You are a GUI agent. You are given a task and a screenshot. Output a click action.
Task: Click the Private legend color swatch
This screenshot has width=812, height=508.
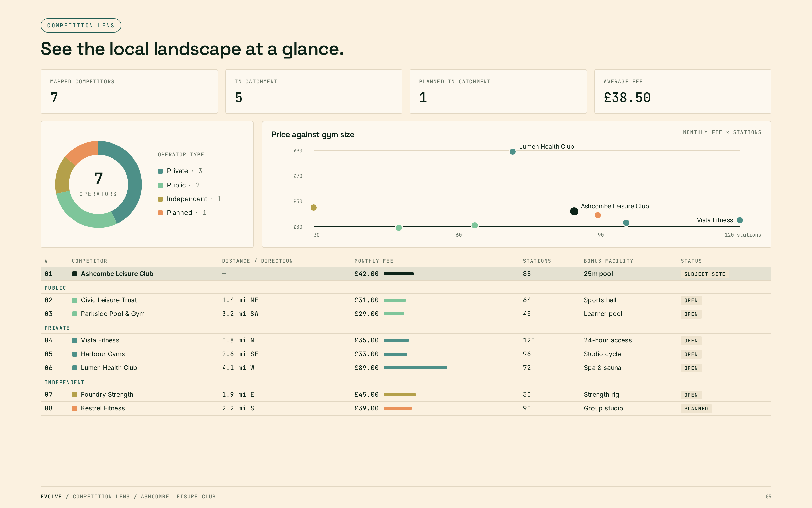[160, 171]
